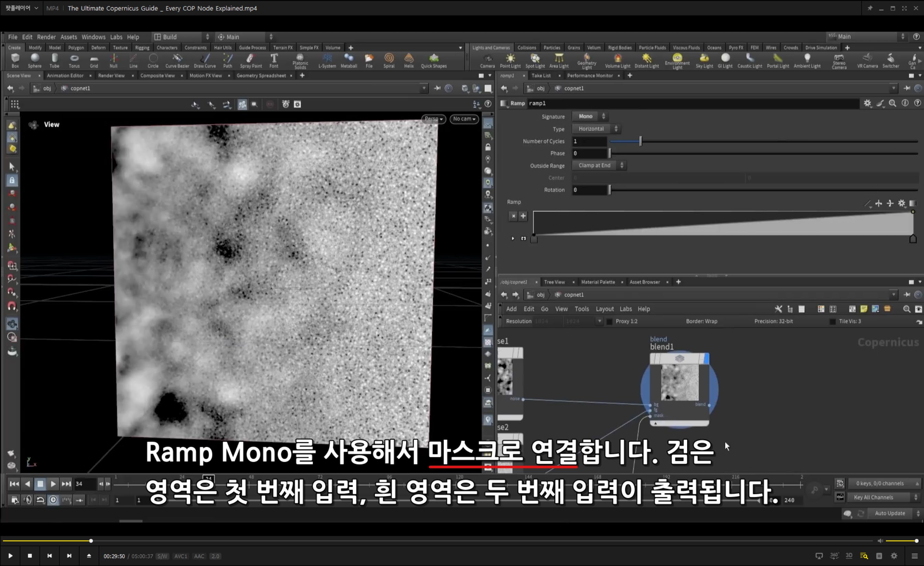Click the obj path in network editor
Screen dimensions: 924x566
click(x=541, y=295)
